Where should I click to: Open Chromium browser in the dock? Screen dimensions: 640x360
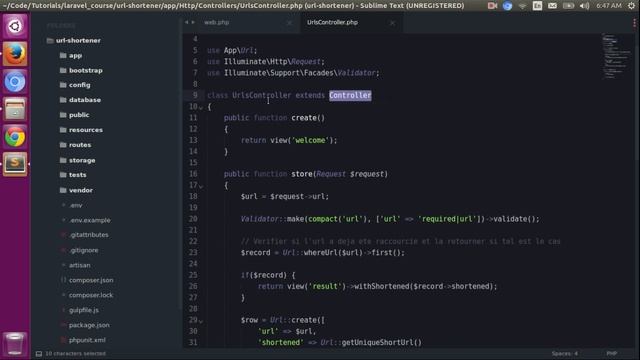coord(15,82)
